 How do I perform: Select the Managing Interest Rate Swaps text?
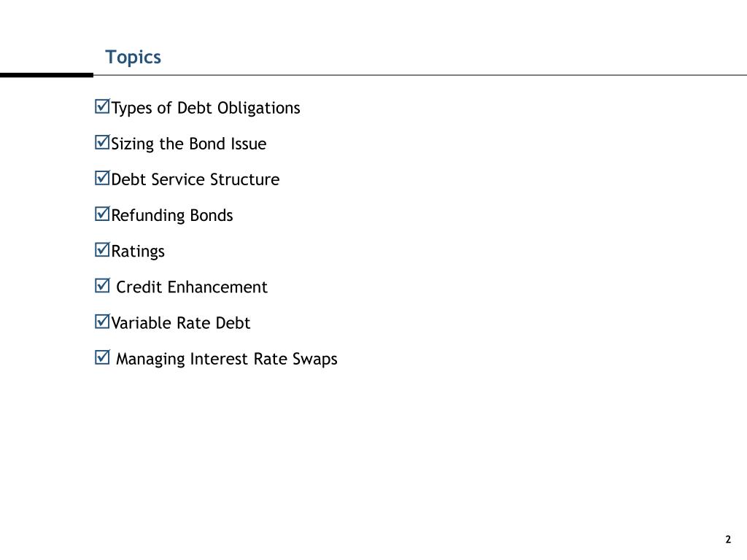[227, 359]
